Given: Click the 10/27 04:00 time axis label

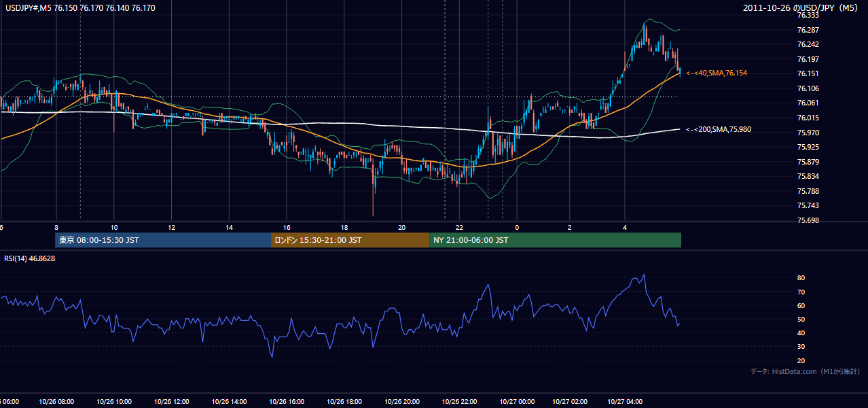Looking at the screenshot, I should [x=625, y=401].
